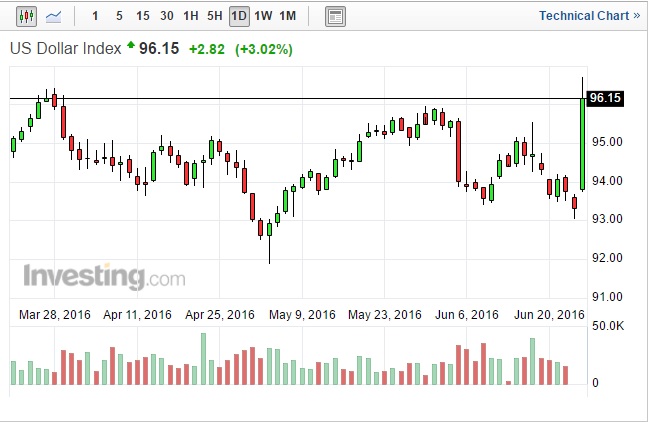
Task: Click the Apr 11, 2016 date label
Action: pos(137,315)
